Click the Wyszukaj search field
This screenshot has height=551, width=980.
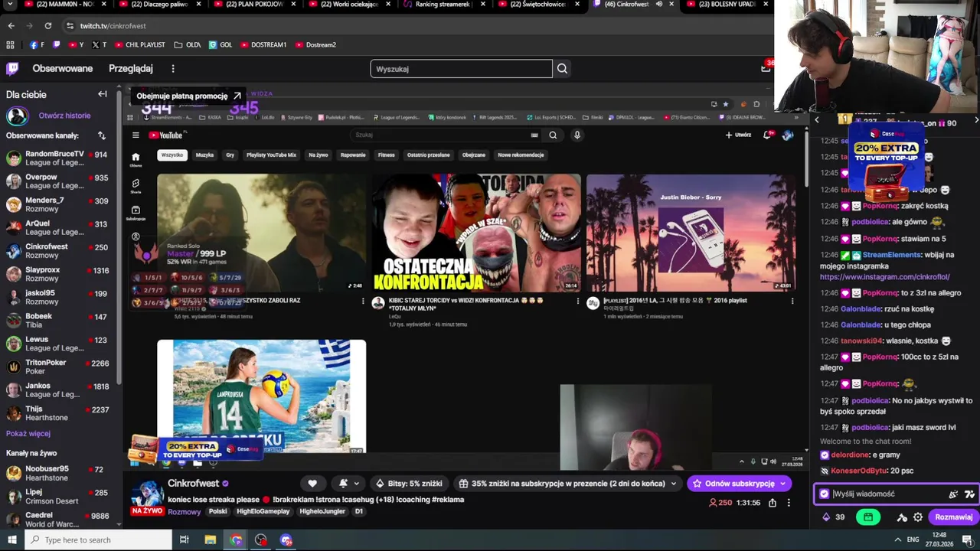tap(461, 69)
